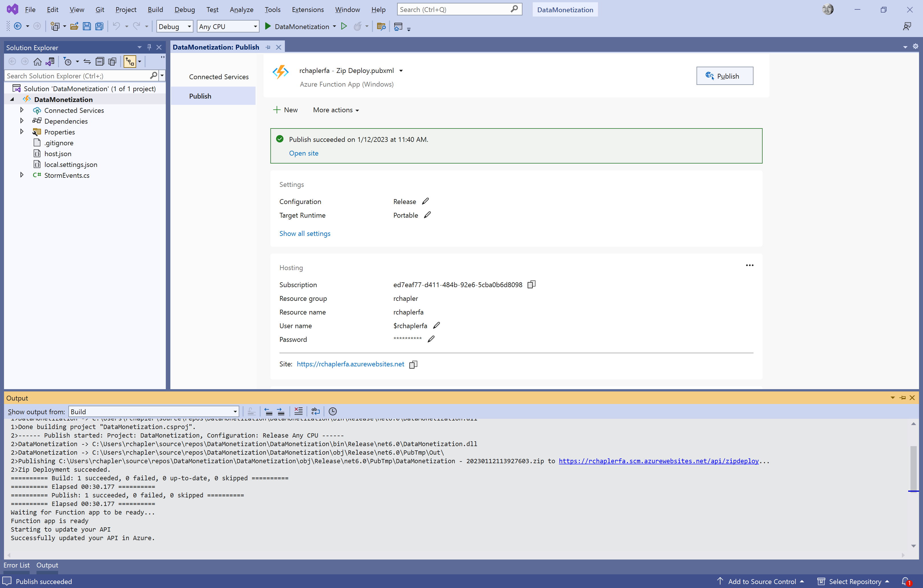This screenshot has width=923, height=588.
Task: Click the Live Share feedback icon top right
Action: pyautogui.click(x=907, y=26)
